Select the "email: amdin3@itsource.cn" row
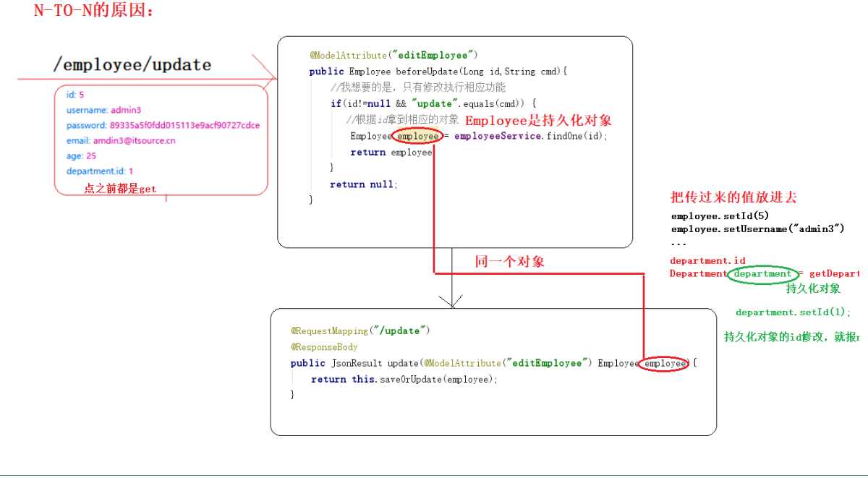 [x=121, y=141]
